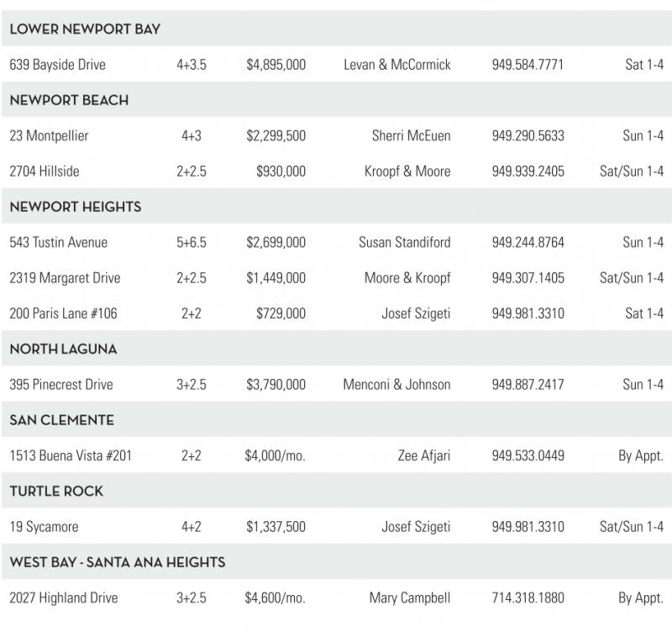Select the 23 Montpellier listing
The height and width of the screenshot is (632, 672).
(49, 136)
